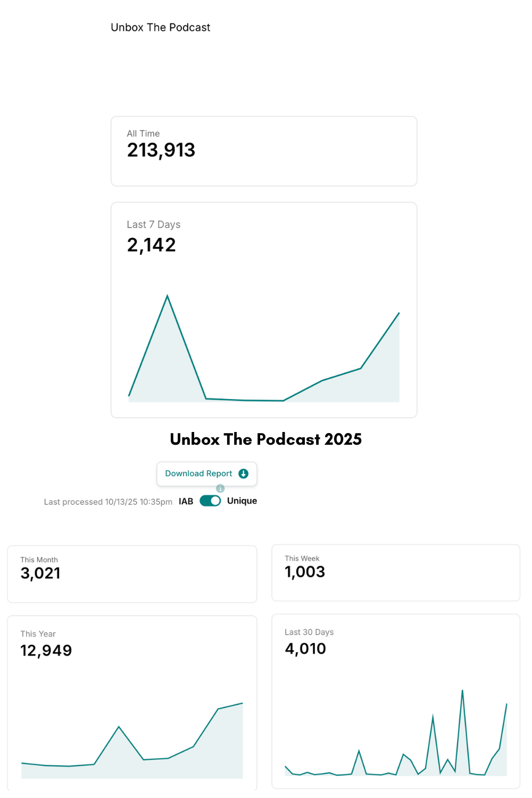Viewport: 532px width, 798px height.
Task: Click the Unbox The Podcast 2025 heading
Action: [266, 439]
